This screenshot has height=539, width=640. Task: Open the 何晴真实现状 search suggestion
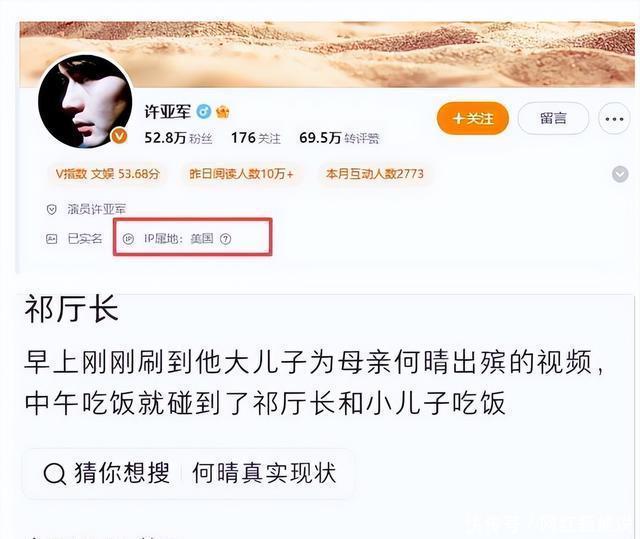point(264,473)
